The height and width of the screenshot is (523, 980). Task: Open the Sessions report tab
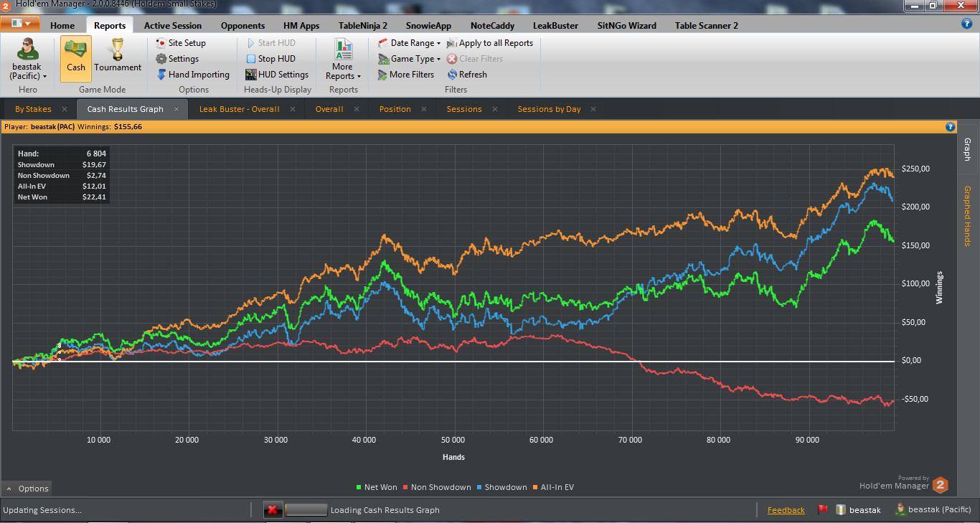coord(464,109)
